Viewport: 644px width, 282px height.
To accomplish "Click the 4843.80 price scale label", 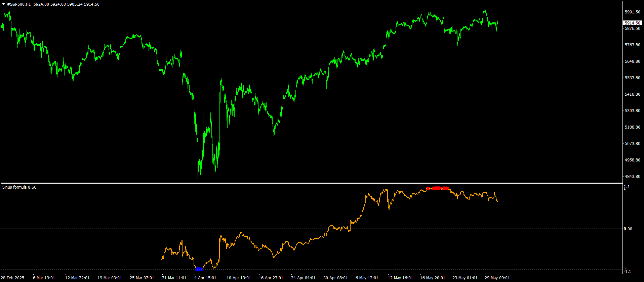I will click(632, 177).
